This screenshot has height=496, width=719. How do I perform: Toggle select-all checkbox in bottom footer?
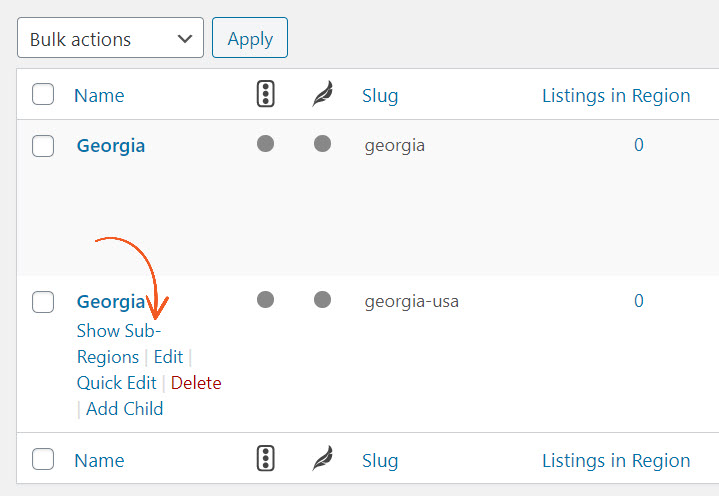point(43,459)
